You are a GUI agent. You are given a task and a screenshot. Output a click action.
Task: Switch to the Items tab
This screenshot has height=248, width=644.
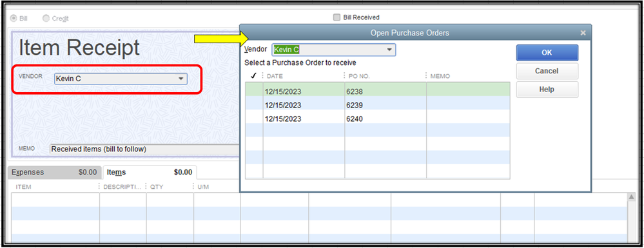(x=150, y=173)
